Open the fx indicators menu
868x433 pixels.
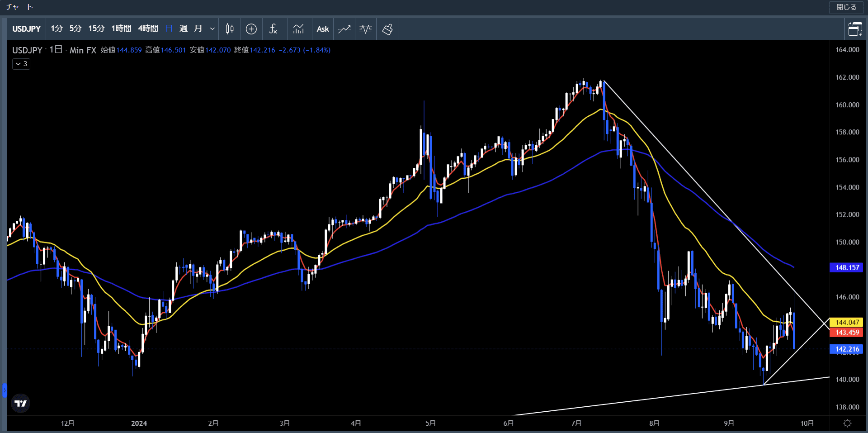pyautogui.click(x=273, y=29)
